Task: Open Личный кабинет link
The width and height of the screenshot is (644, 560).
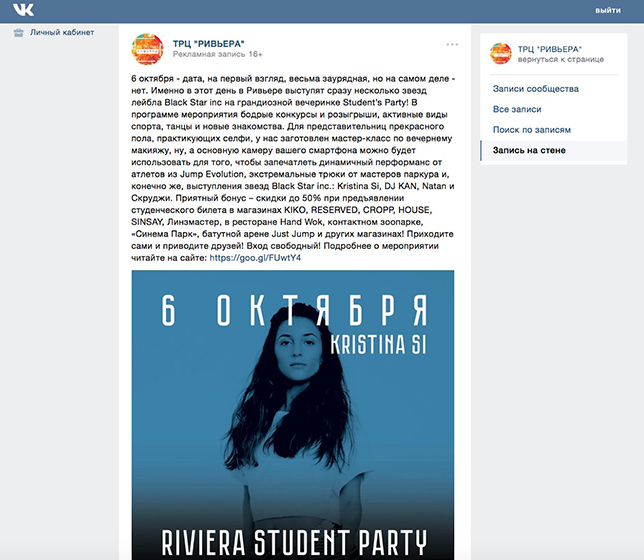Action: point(62,32)
